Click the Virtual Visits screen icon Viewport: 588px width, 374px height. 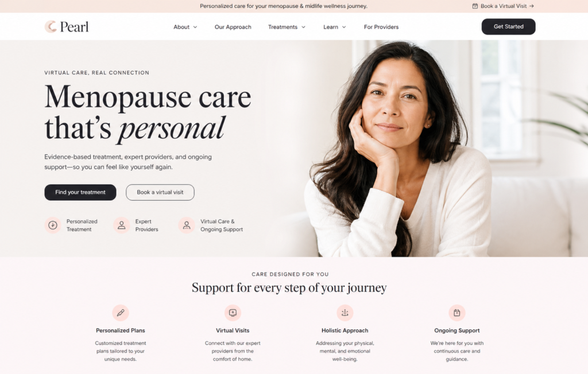233,313
